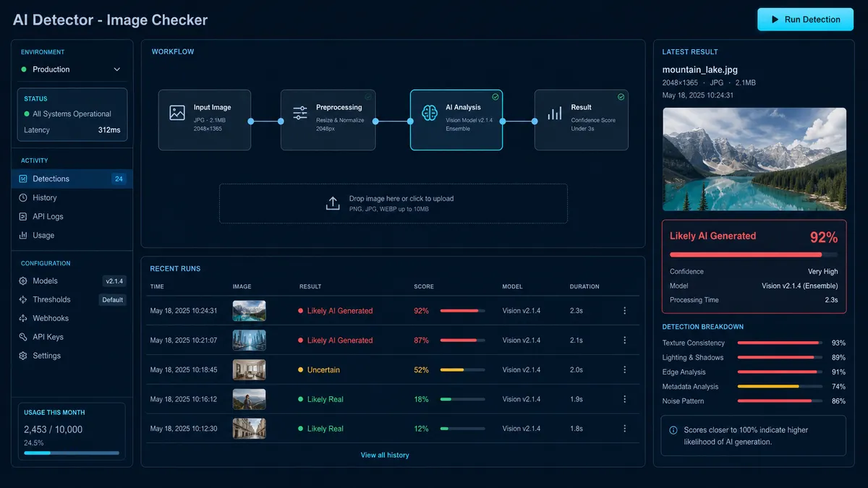The height and width of the screenshot is (488, 868).
Task: Open thumbnail of the 10:18:45 run
Action: (249, 369)
